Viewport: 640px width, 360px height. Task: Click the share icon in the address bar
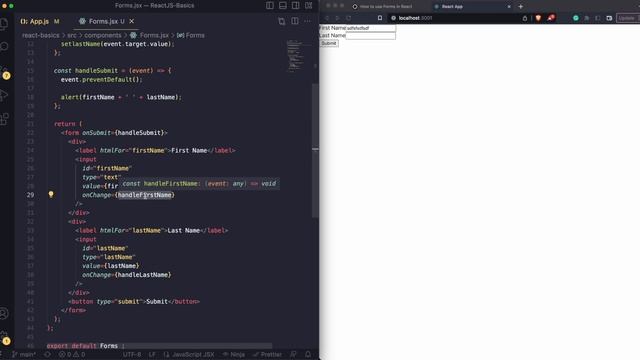point(525,18)
